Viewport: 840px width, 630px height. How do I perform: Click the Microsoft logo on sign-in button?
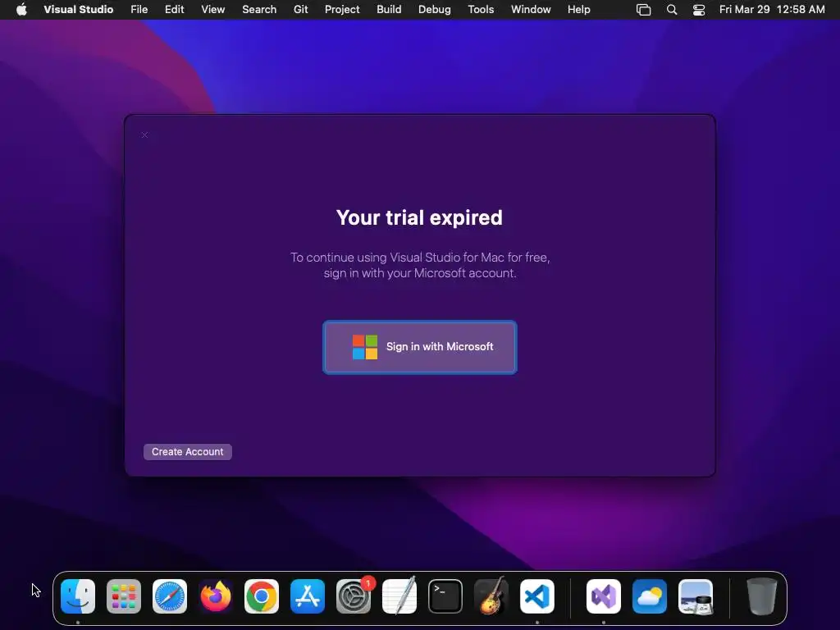click(365, 347)
